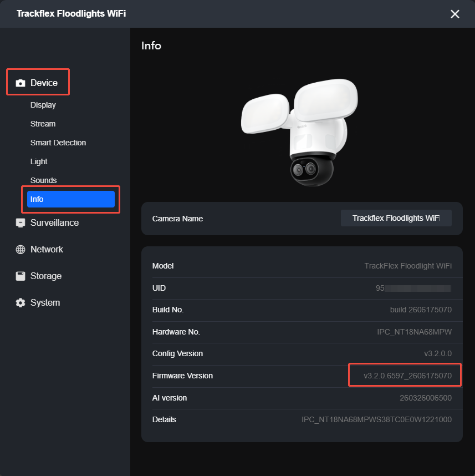The width and height of the screenshot is (475, 476).
Task: Click the Build No. label
Action: point(168,310)
